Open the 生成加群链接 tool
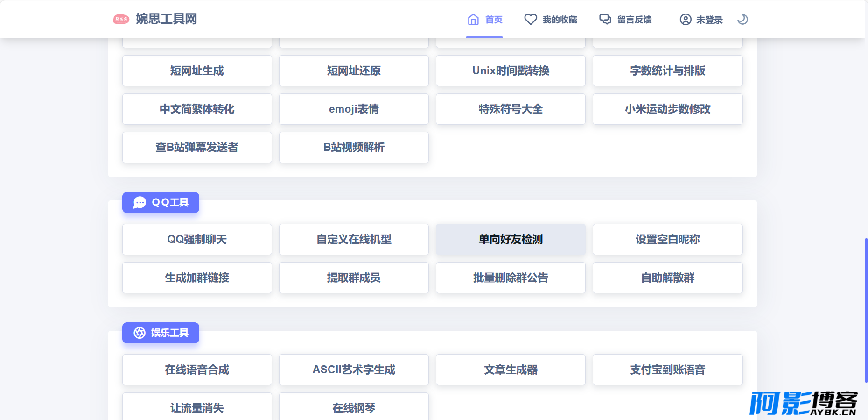 (197, 278)
